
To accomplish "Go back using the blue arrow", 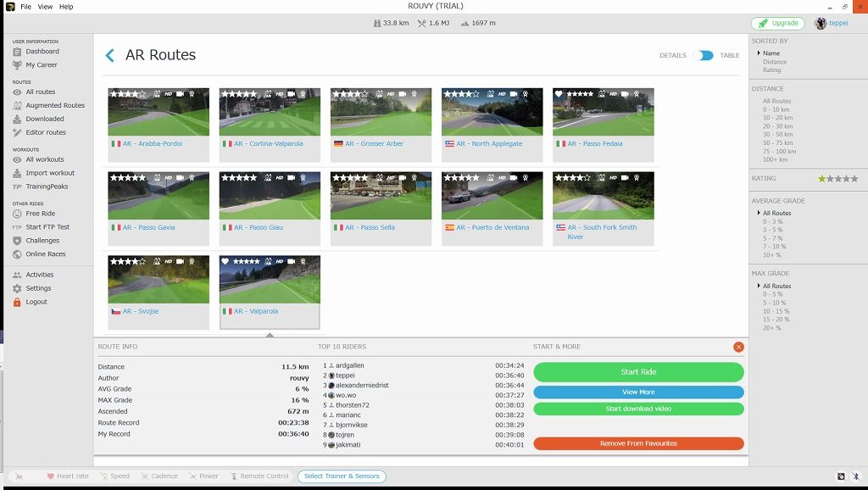I will (x=109, y=55).
